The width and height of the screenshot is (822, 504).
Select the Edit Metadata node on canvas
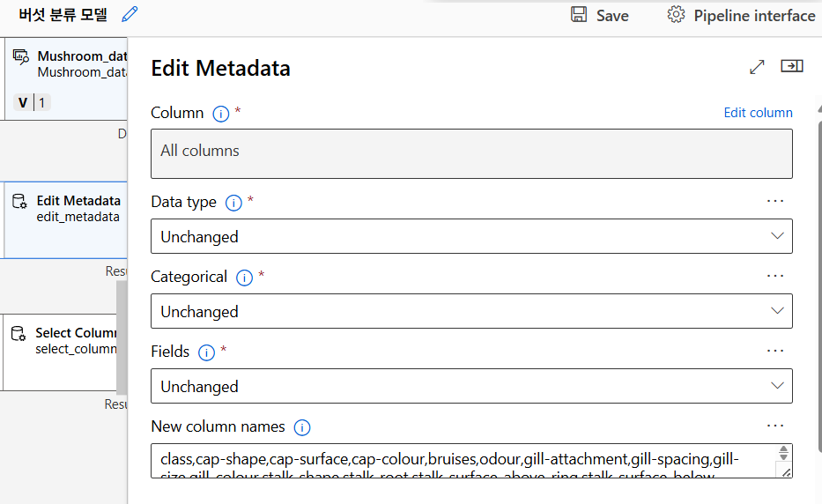click(66, 208)
